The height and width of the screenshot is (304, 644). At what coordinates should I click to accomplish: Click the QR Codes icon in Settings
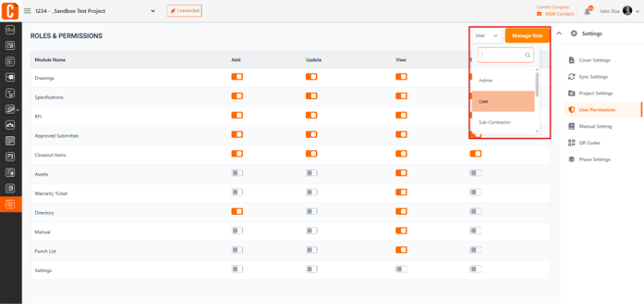click(571, 143)
